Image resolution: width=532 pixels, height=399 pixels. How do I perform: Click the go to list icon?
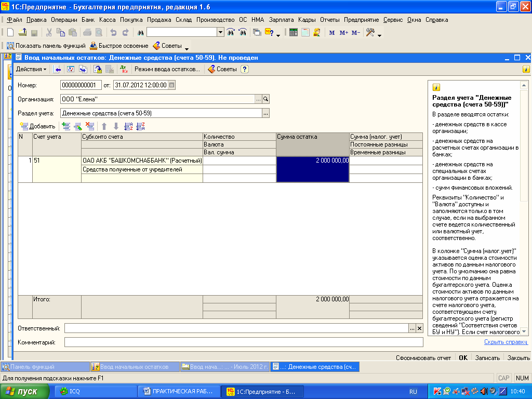tap(58, 69)
